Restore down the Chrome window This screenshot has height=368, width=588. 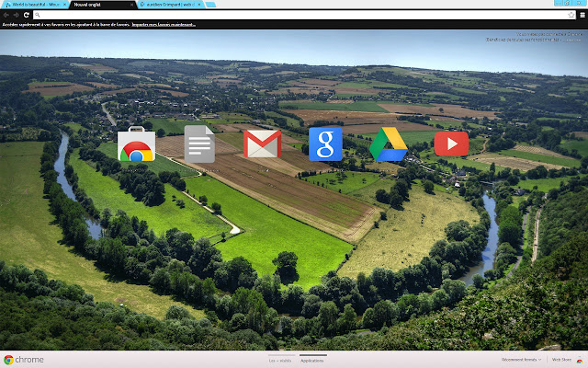[568, 3]
